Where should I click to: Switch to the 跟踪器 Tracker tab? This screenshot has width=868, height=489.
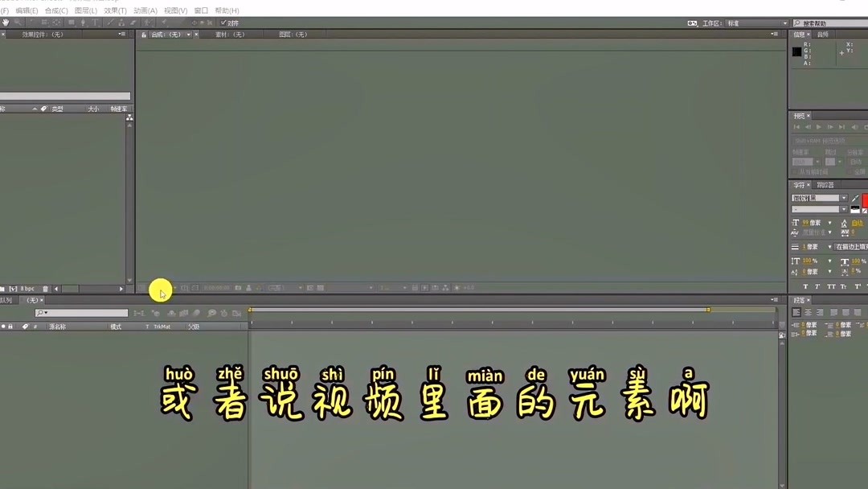pos(824,185)
